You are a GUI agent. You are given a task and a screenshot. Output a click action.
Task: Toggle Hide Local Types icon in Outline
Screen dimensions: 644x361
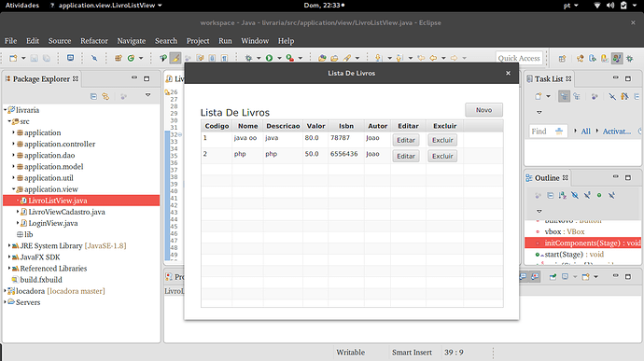pyautogui.click(x=611, y=196)
